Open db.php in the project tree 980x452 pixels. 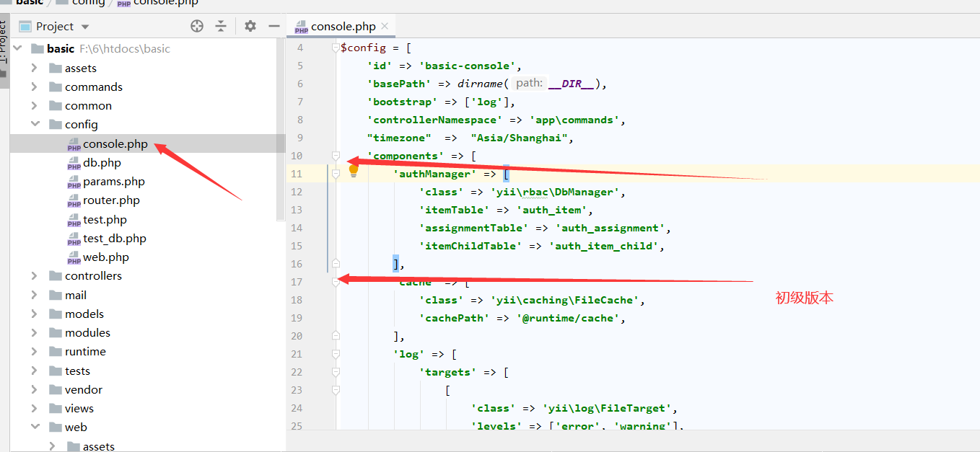coord(102,162)
